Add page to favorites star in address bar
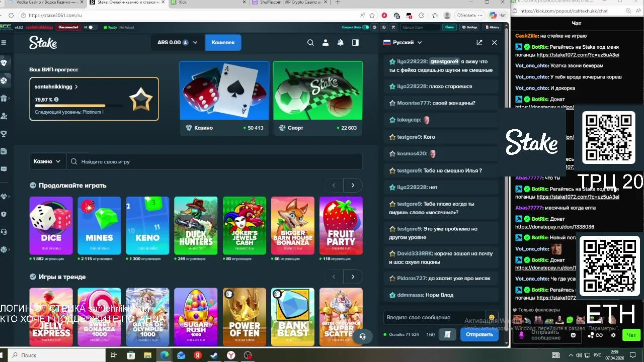Screen dimensions: 644x362 click(372, 15)
